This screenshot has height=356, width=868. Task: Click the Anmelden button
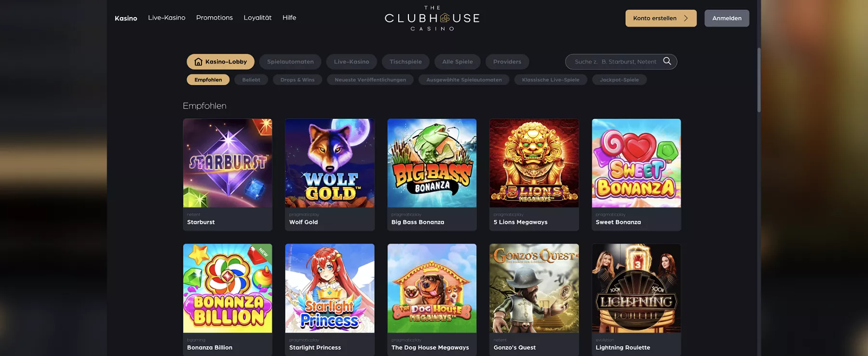click(727, 18)
